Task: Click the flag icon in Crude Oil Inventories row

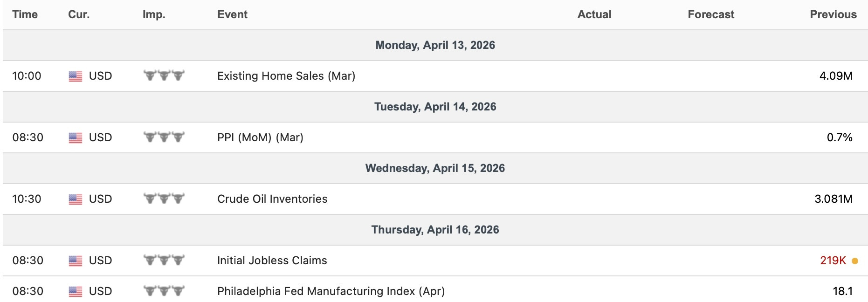Action: pyautogui.click(x=76, y=199)
